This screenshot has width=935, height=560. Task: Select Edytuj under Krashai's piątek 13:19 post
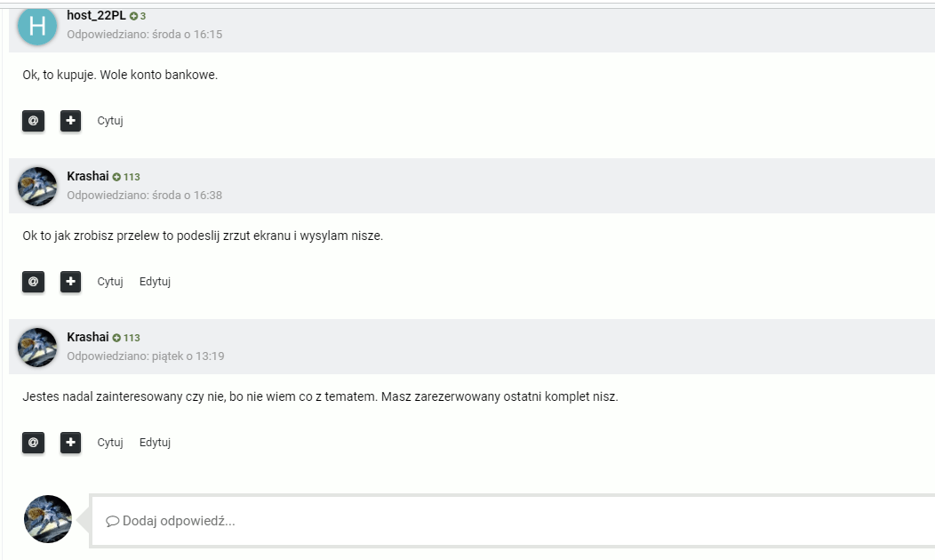(x=155, y=443)
